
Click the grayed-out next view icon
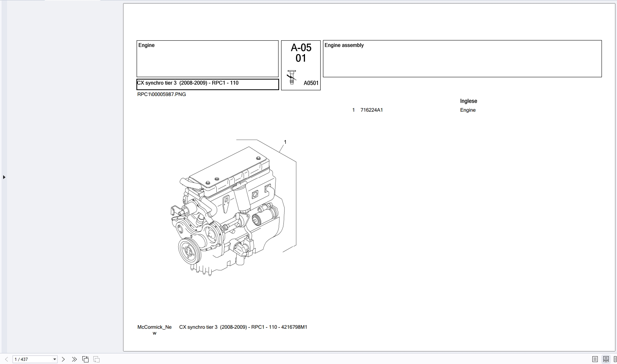[x=96, y=359]
